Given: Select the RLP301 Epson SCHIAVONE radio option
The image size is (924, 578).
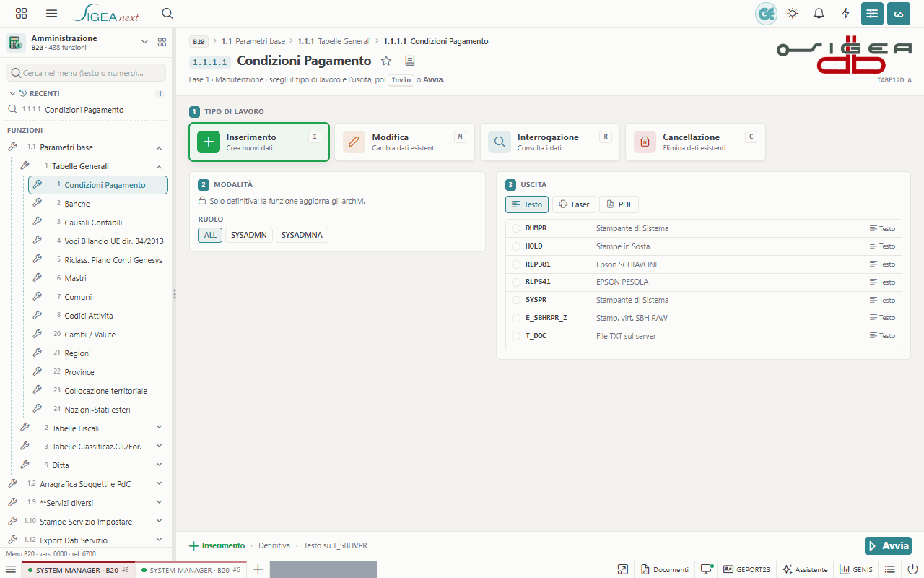Looking at the screenshot, I should (516, 264).
